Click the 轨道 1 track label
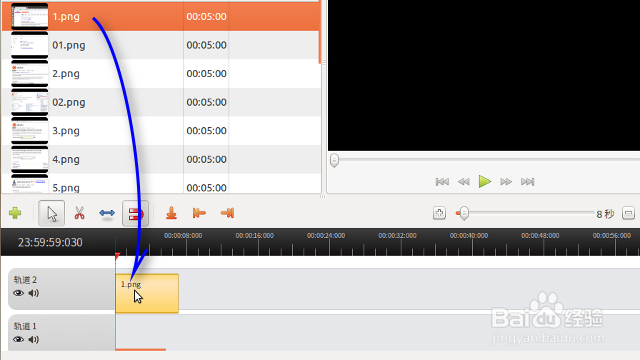640x360 pixels. (x=25, y=326)
